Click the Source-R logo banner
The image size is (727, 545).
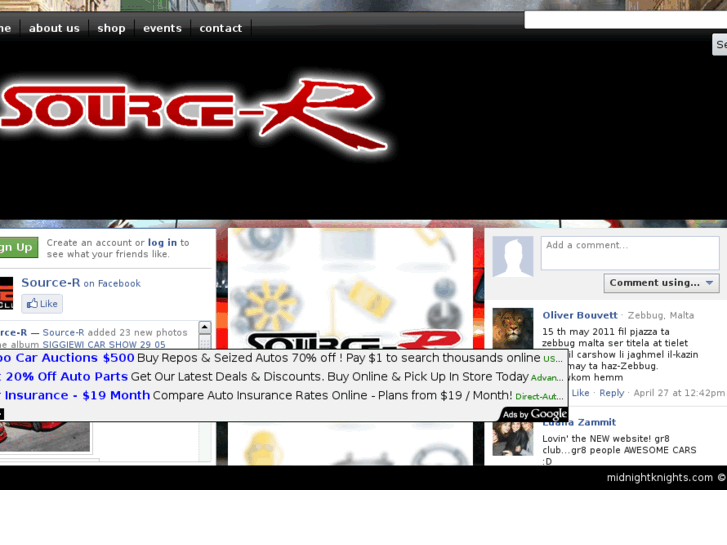click(x=194, y=116)
